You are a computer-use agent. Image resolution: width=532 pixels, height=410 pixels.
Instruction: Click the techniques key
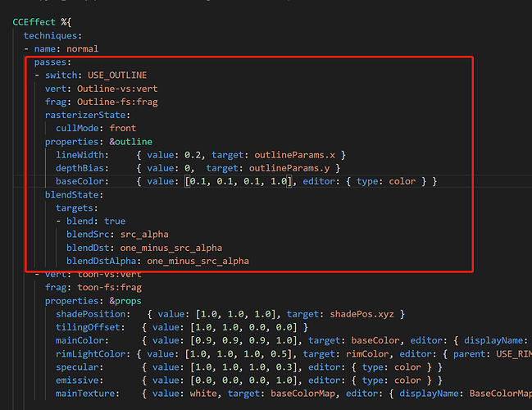52,35
